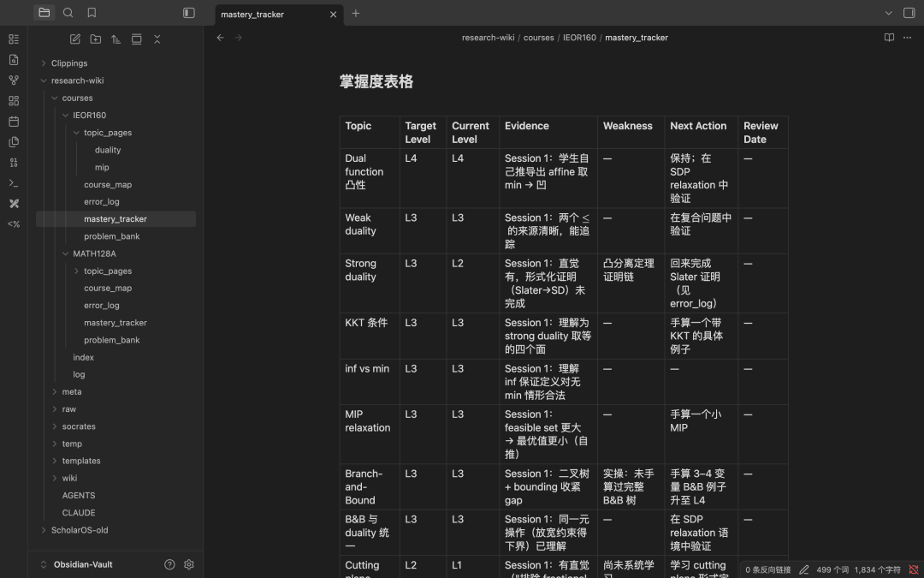The image size is (924, 578).
Task: Click the insert template copy icon
Action: click(x=14, y=142)
